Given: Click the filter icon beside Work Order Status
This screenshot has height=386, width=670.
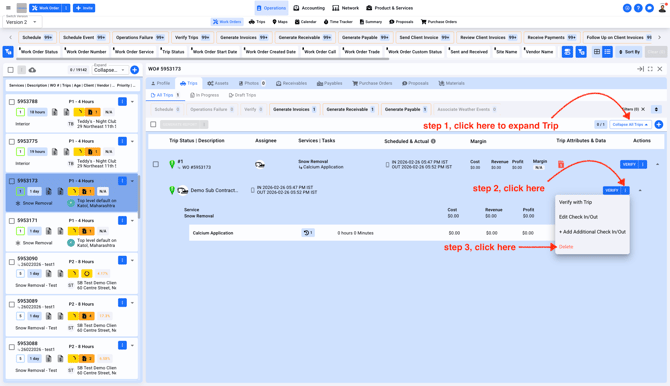Looking at the screenshot, I should pyautogui.click(x=8, y=52).
